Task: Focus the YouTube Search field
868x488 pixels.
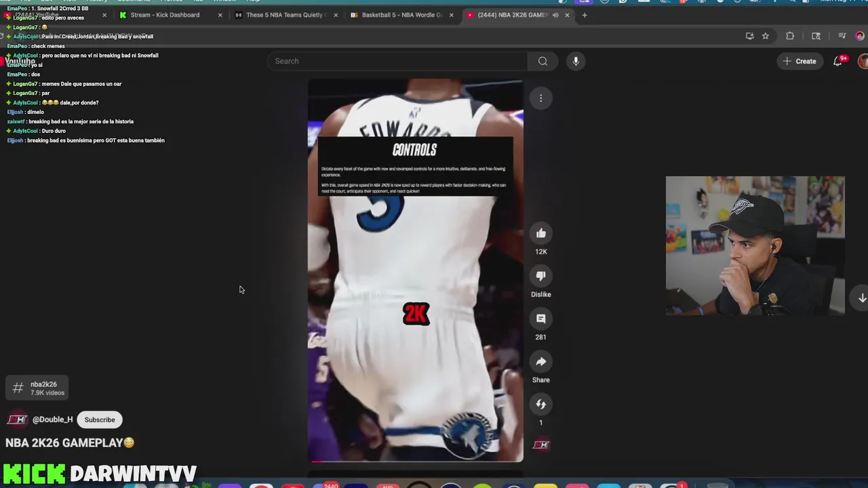Action: pos(397,61)
